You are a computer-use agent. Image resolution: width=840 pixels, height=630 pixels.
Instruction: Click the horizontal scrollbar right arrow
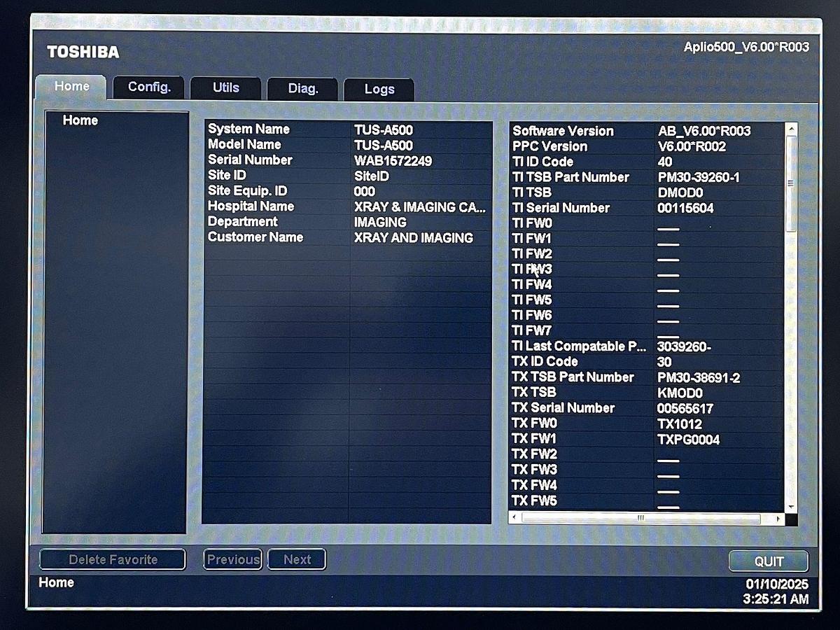tap(778, 519)
